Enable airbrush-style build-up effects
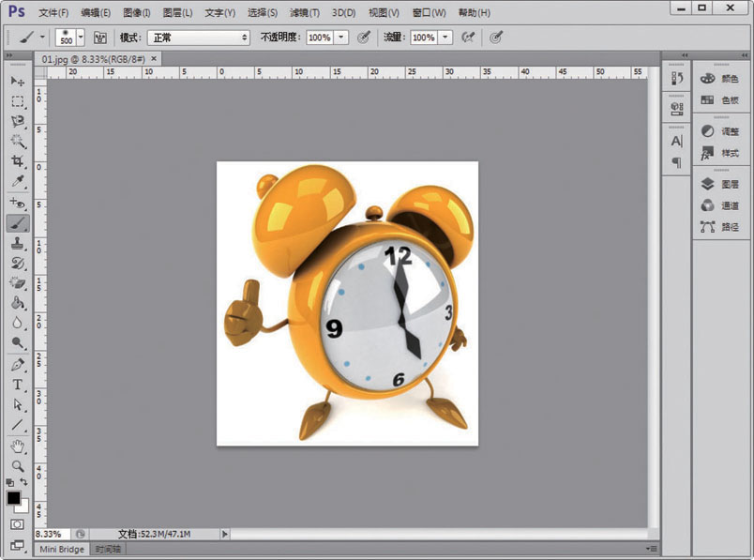The image size is (754, 560). (x=468, y=38)
